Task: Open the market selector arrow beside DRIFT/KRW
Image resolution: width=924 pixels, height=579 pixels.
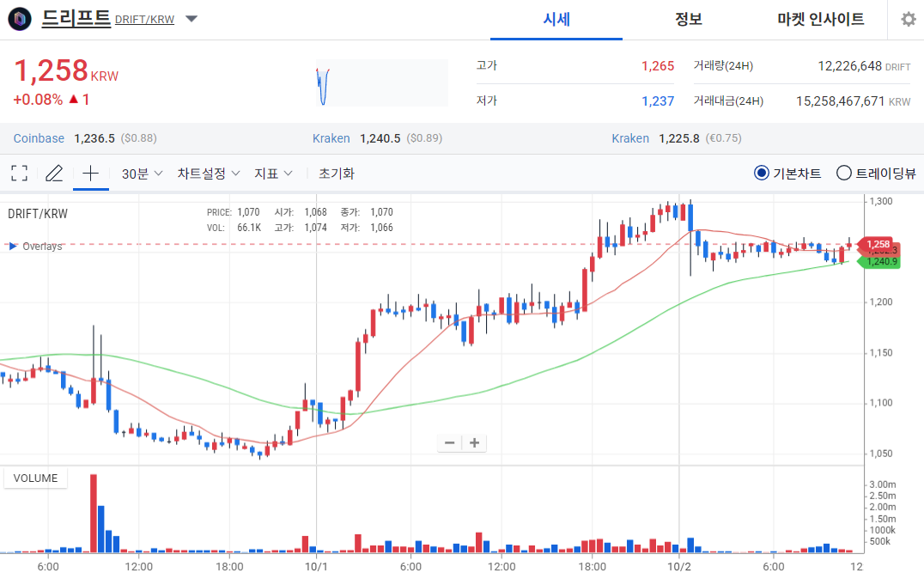Action: click(x=191, y=19)
